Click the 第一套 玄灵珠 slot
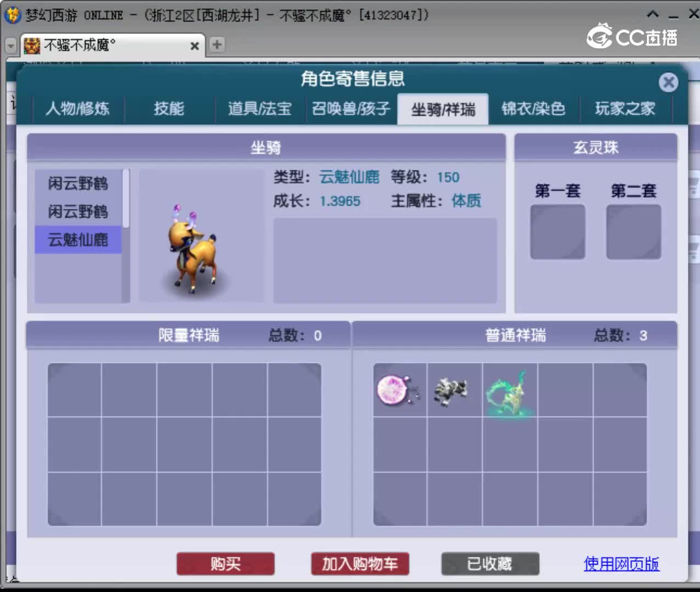700x592 pixels. [x=558, y=232]
